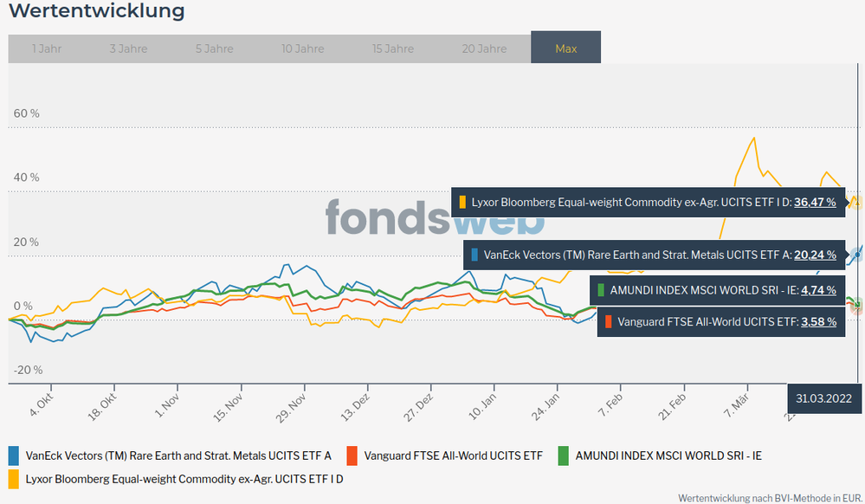Click the 31.03.2022 date marker label

pyautogui.click(x=824, y=397)
